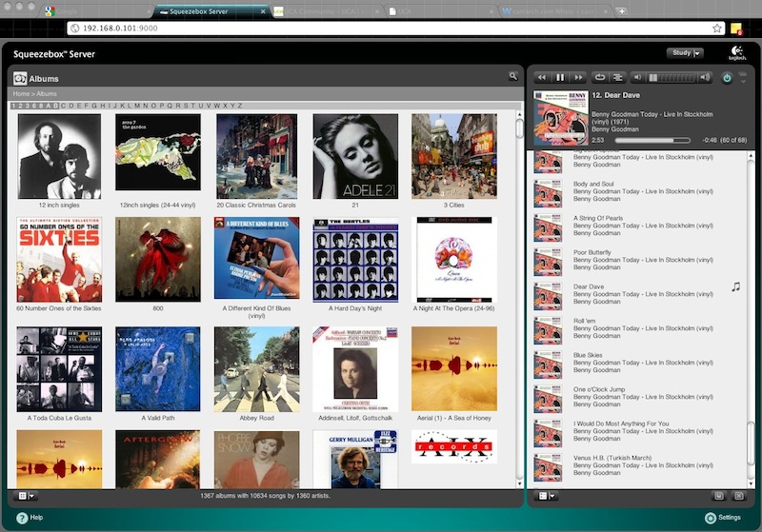Click the music note icon beside Dear Dave
This screenshot has height=532, width=762.
tap(735, 286)
